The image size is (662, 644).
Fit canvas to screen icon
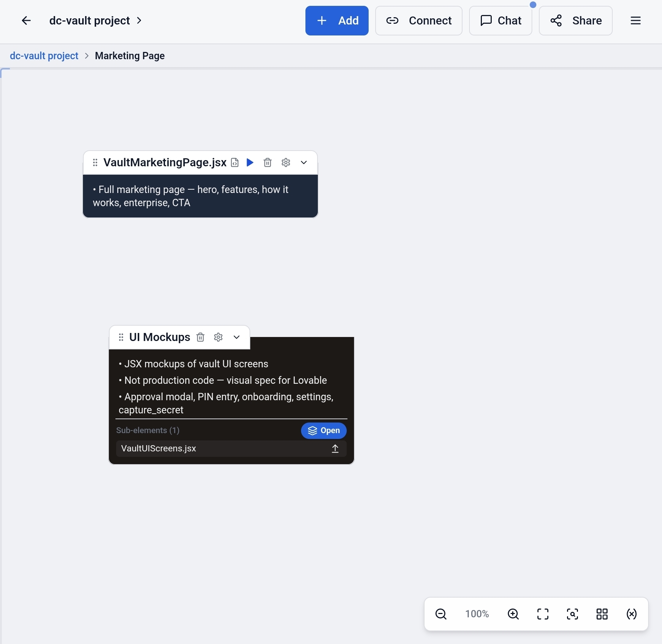[543, 614]
